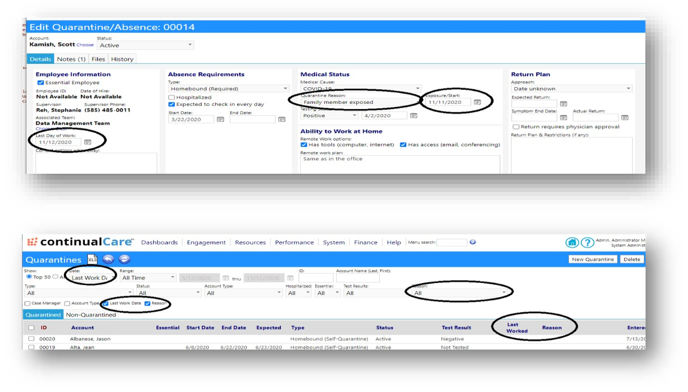Check Return requires physician approval
Screen dimensions: 688x392
(x=516, y=127)
